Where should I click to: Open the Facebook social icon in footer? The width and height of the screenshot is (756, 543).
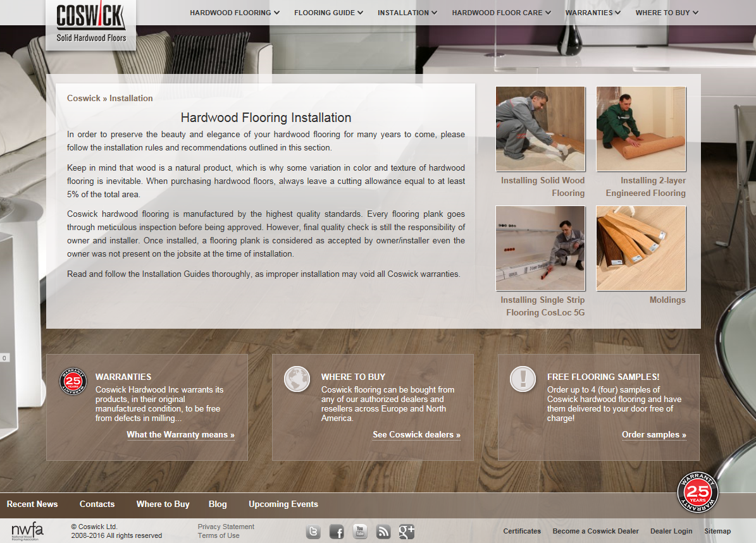(337, 532)
